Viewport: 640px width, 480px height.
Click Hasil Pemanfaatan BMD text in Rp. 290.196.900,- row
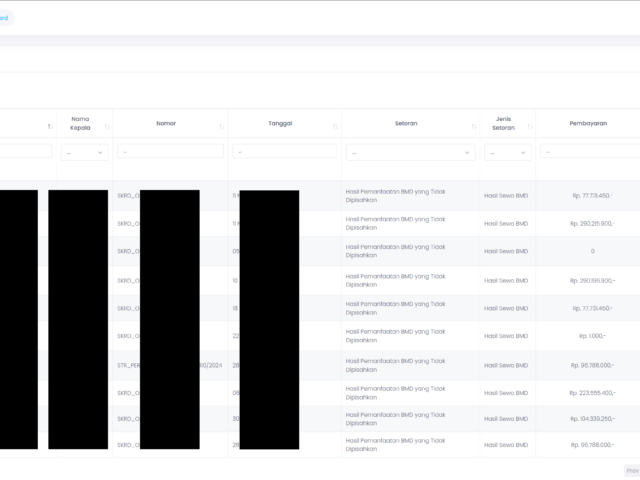click(396, 281)
